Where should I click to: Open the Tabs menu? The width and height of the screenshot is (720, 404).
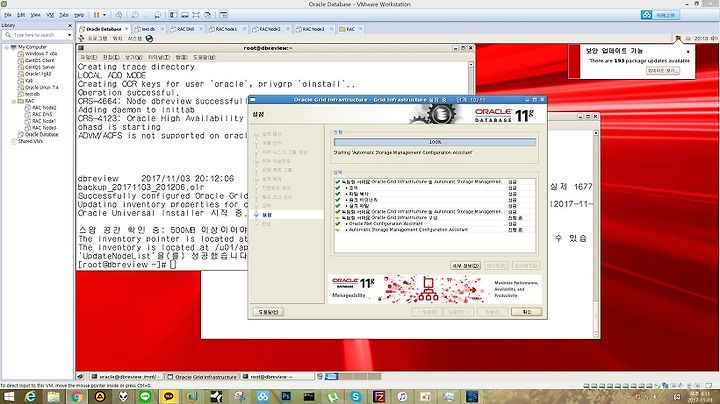64,15
